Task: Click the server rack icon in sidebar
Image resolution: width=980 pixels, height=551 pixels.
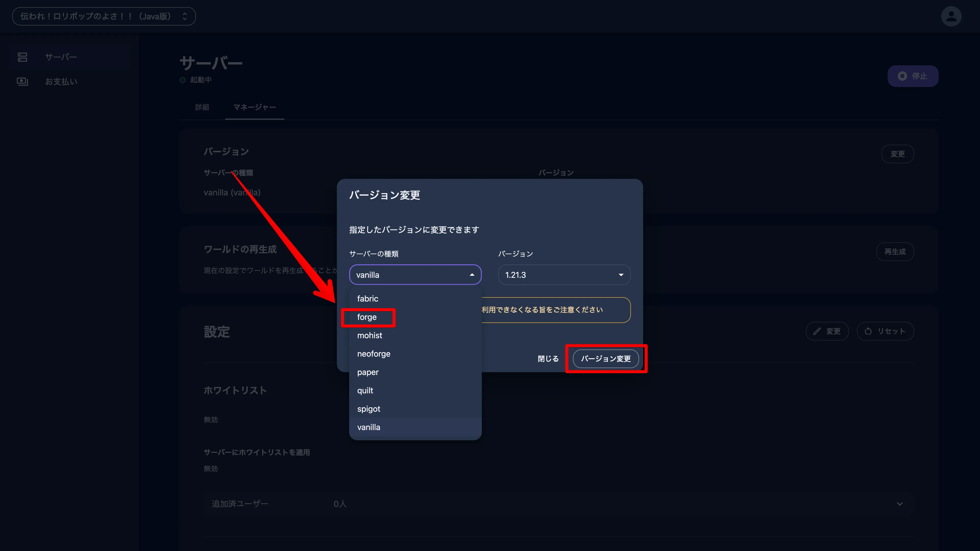Action: click(x=22, y=57)
